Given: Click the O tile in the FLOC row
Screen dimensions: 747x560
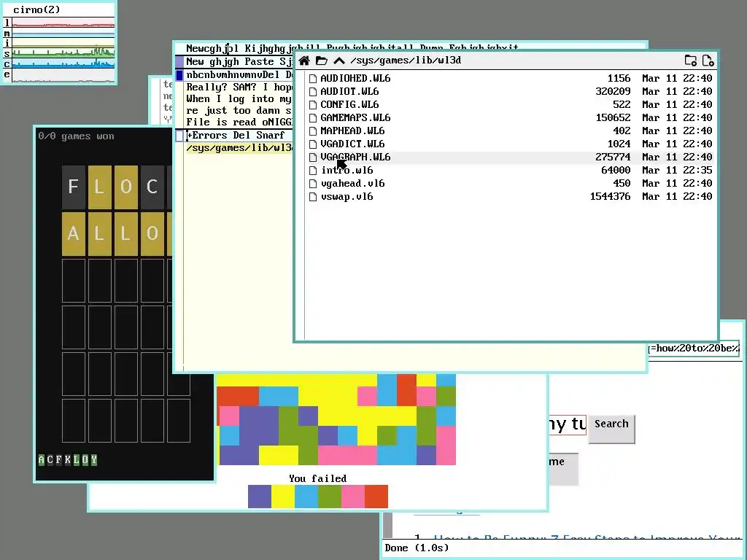Looking at the screenshot, I should point(125,187).
